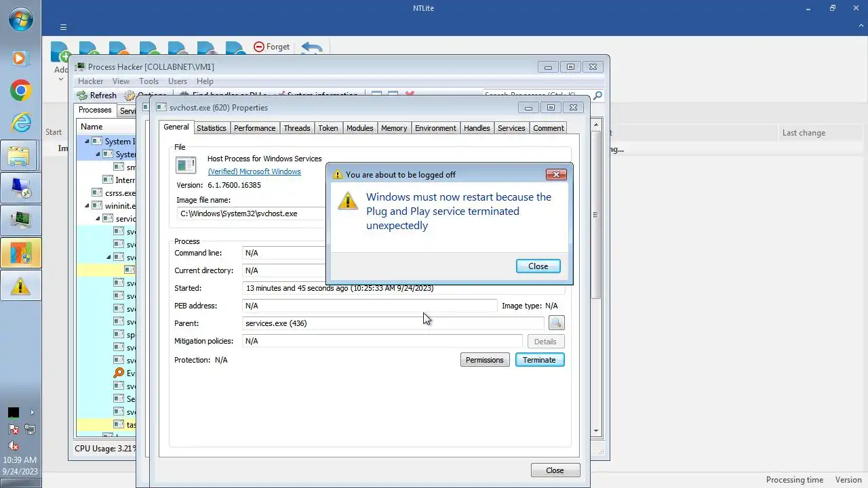Open the NTLite hamburger menu
The width and height of the screenshot is (868, 488).
[63, 27]
